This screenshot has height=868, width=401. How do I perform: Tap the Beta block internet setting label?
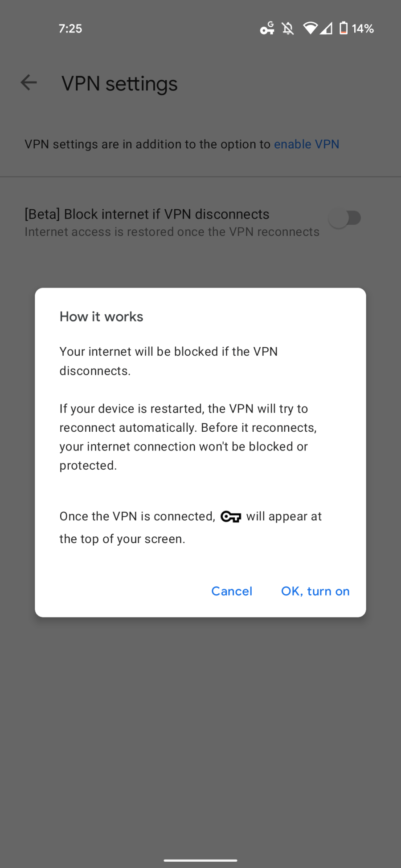147,214
